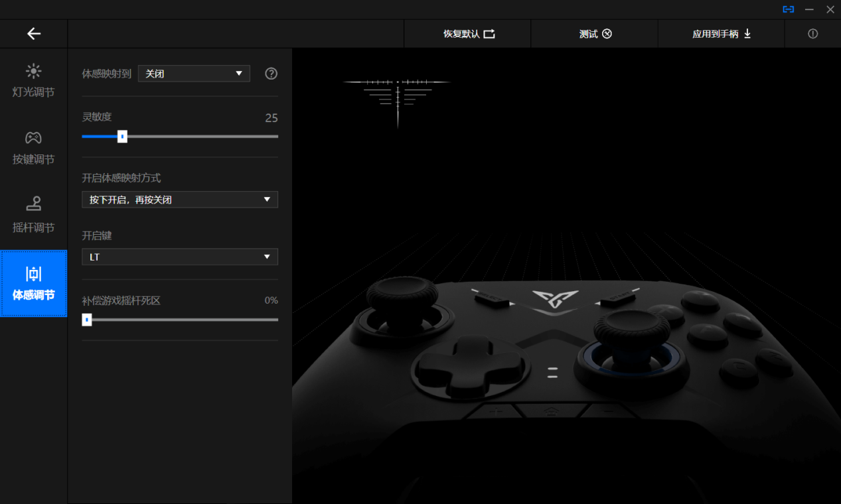Image resolution: width=841 pixels, height=504 pixels.
Task: Click the 恢复默认 restore defaults button
Action: pyautogui.click(x=468, y=34)
